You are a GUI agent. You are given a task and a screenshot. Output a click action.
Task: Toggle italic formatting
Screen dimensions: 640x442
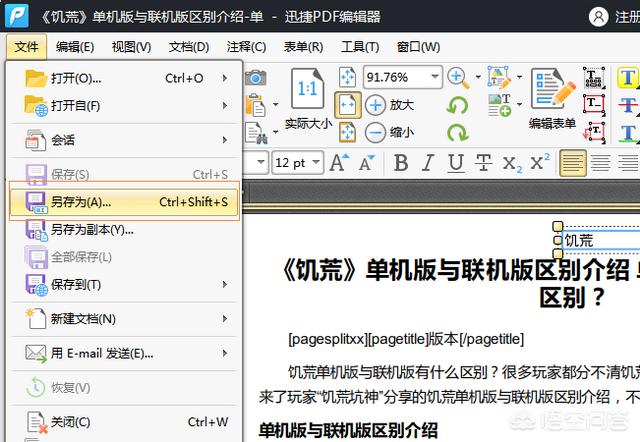point(428,163)
